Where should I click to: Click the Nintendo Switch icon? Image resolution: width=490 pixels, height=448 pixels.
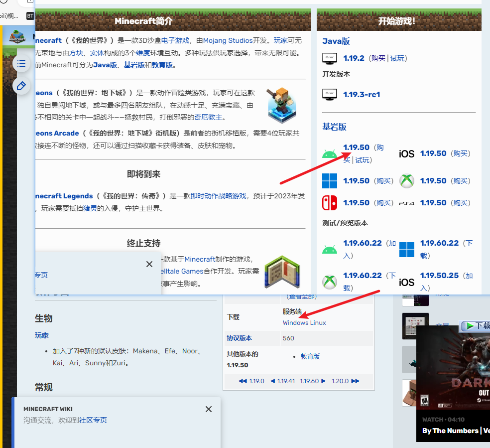[x=329, y=203]
